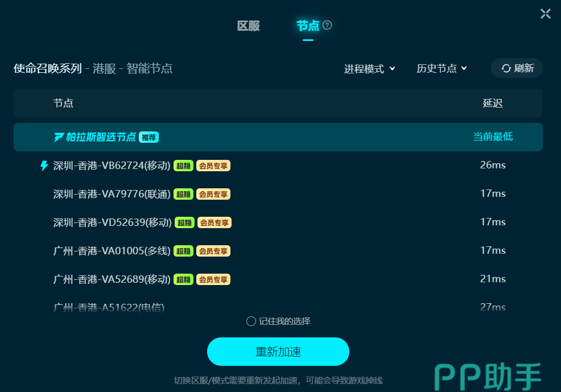The image size is (561, 392).
Task: Click 会员专享 badge on VD52639 移动 node
Action: click(x=214, y=222)
